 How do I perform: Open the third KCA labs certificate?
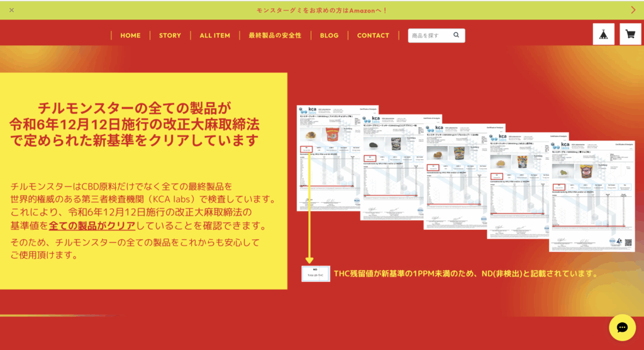pos(456,177)
